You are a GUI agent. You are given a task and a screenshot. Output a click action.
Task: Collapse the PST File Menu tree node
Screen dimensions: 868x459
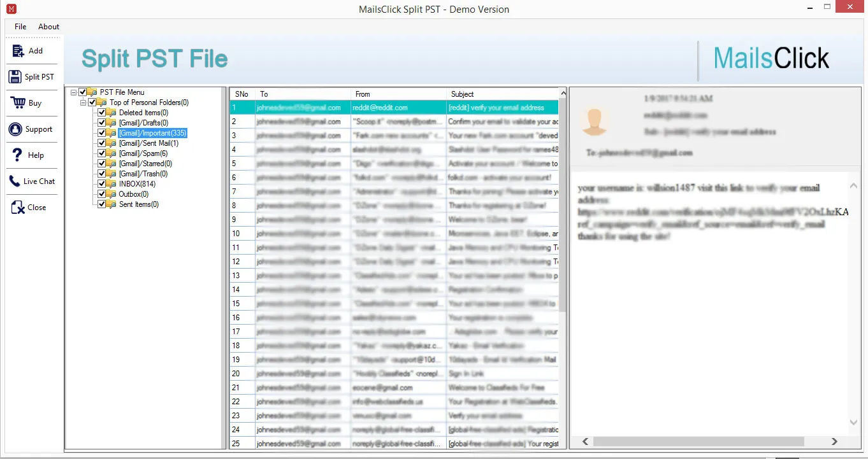(74, 92)
